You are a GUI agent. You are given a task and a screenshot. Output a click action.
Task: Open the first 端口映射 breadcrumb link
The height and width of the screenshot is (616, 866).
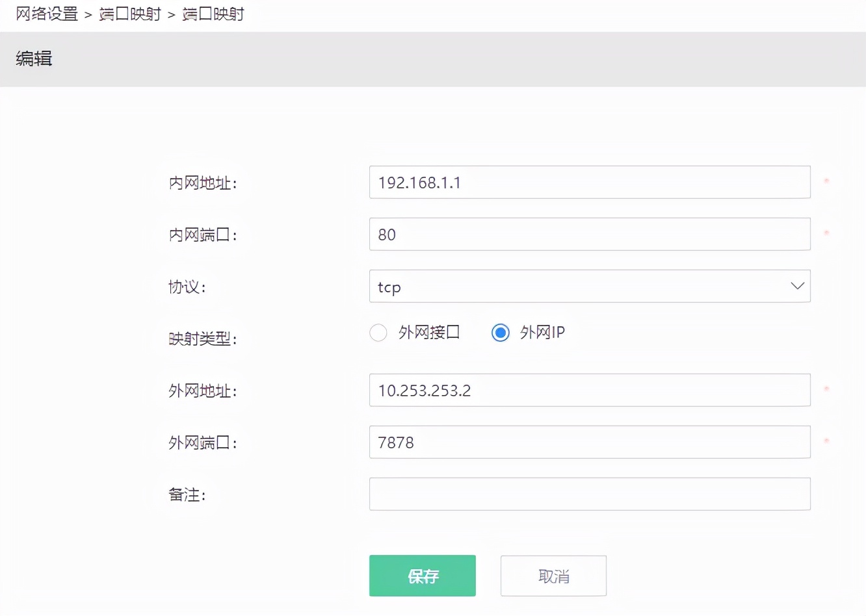pos(130,14)
